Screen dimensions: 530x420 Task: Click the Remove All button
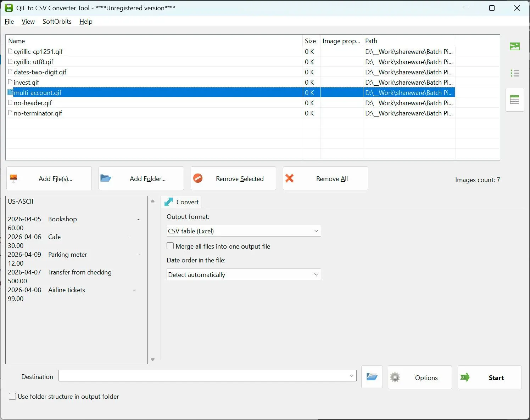[x=325, y=178]
